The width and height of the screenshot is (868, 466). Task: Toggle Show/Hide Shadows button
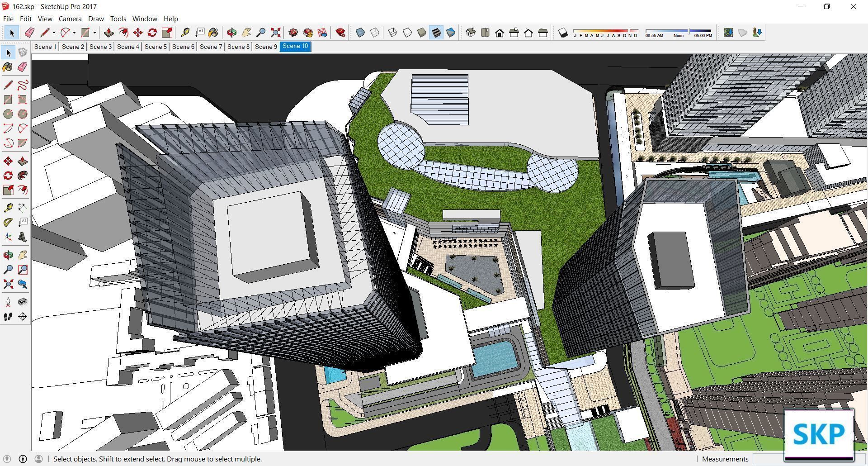[563, 33]
